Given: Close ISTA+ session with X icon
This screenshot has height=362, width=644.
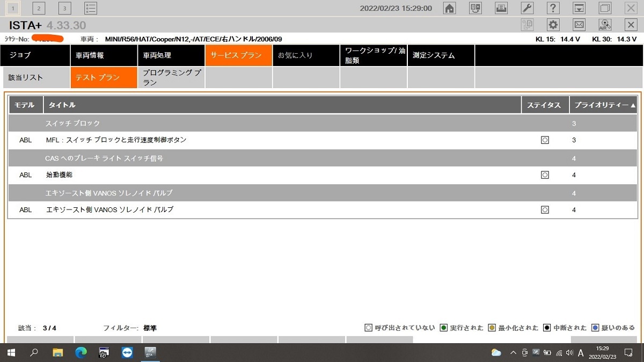Looking at the screenshot, I should pos(631,25).
